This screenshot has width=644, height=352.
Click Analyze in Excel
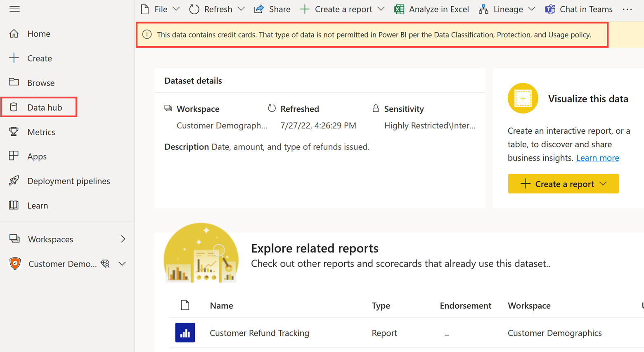(432, 9)
